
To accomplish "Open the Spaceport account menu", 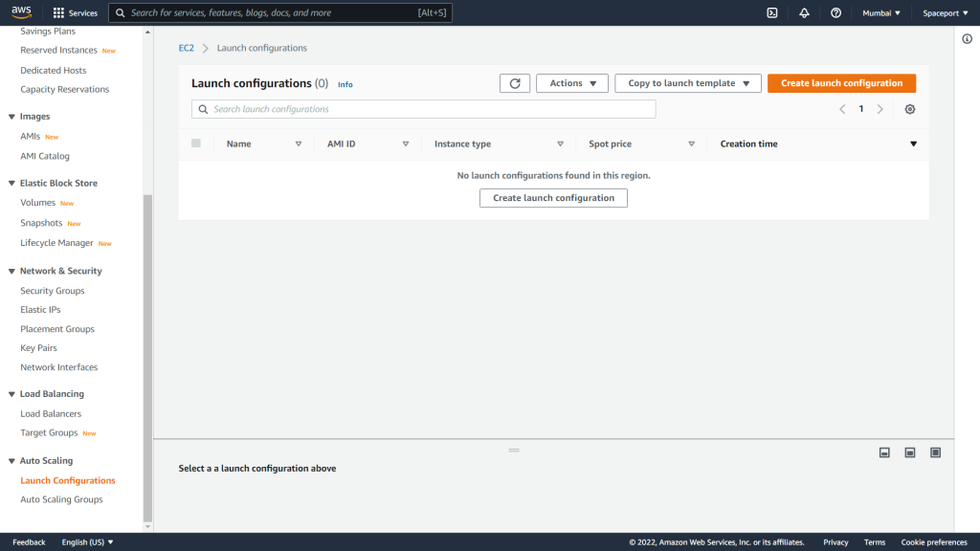I will (x=945, y=12).
